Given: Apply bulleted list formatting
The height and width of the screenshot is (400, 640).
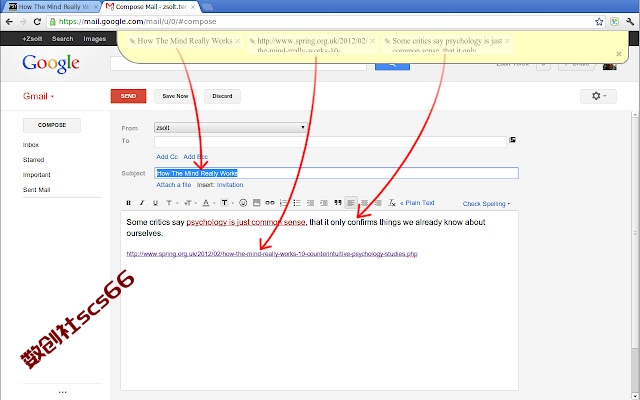Looking at the screenshot, I should 297,203.
